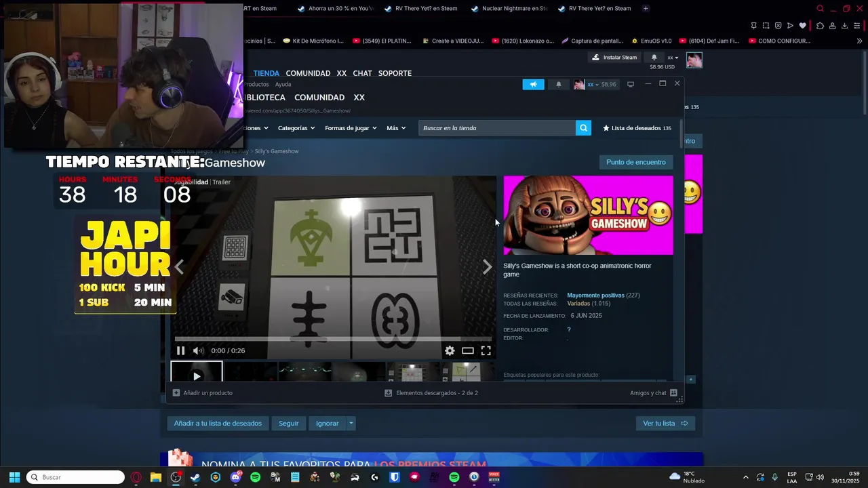Click the Silly's Gameshow header image
The height and width of the screenshot is (488, 868).
(588, 216)
